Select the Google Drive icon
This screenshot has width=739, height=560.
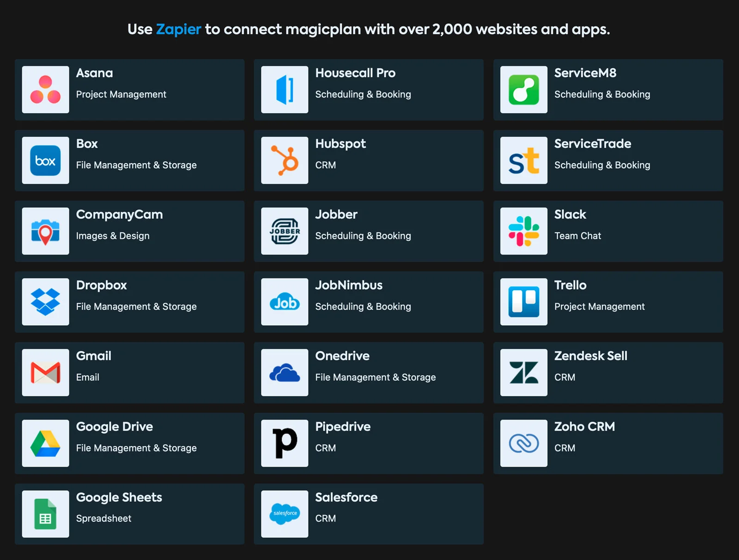point(45,443)
